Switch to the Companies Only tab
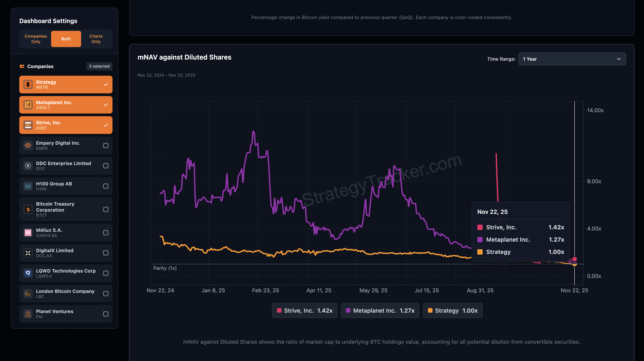Viewport: 644px width, 361px height. click(x=36, y=39)
